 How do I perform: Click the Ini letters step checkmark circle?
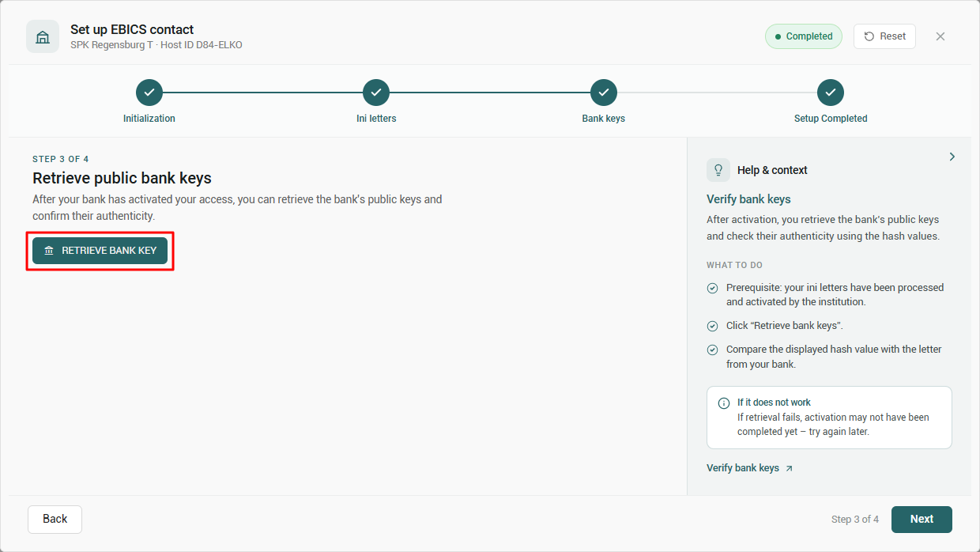[x=376, y=93]
